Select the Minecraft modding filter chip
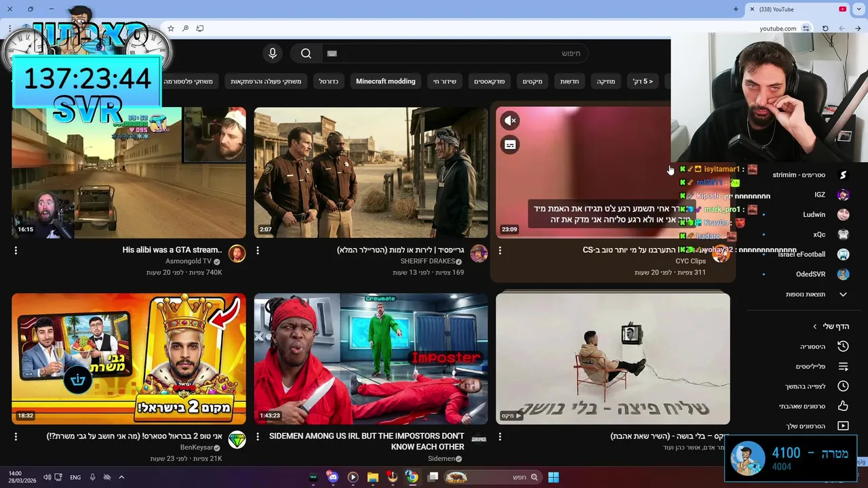Screen dimensions: 868x488 [386, 81]
